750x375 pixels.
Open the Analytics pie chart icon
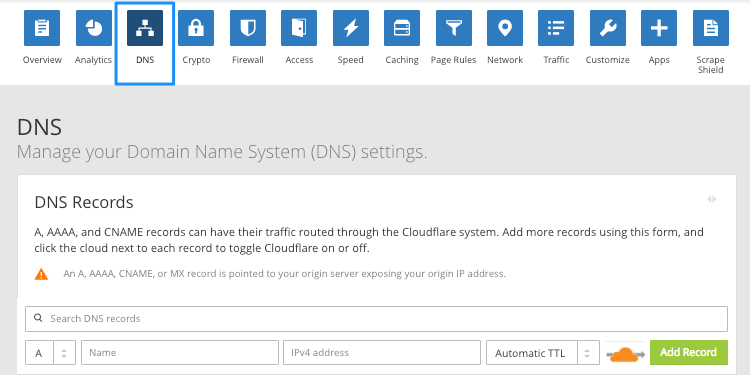94,28
